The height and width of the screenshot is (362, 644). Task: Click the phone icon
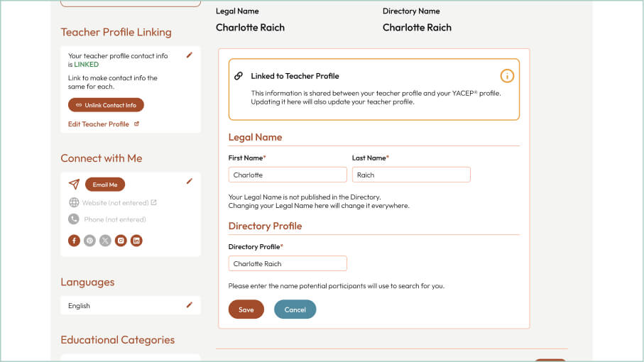pyautogui.click(x=74, y=219)
